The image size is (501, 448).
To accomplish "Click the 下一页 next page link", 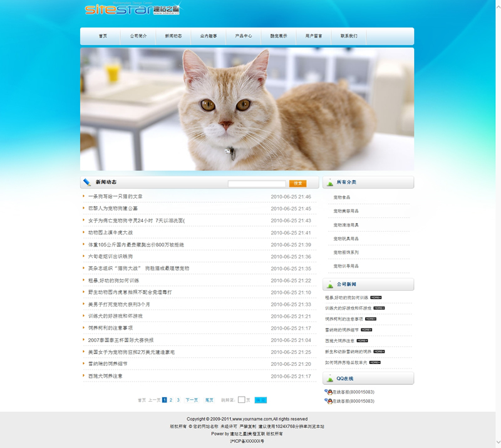I will tap(192, 400).
